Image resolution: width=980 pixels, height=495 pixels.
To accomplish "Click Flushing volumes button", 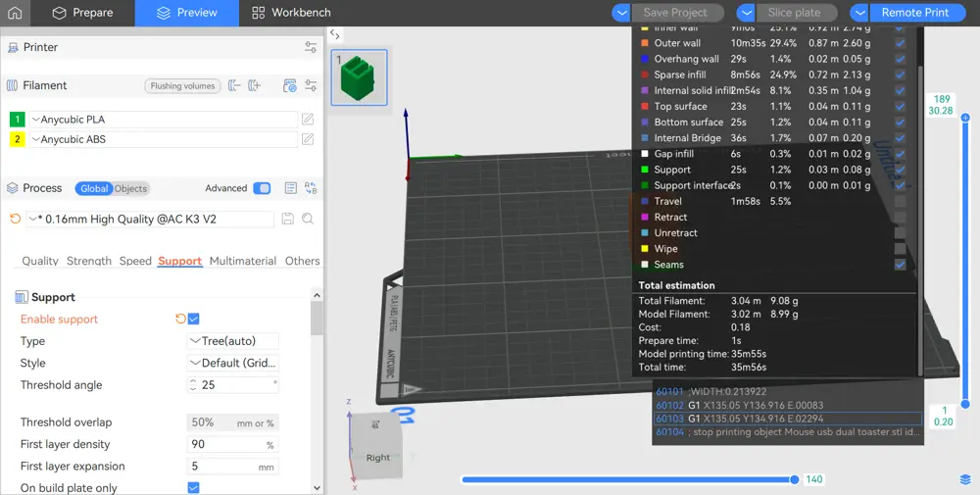I will click(x=182, y=85).
